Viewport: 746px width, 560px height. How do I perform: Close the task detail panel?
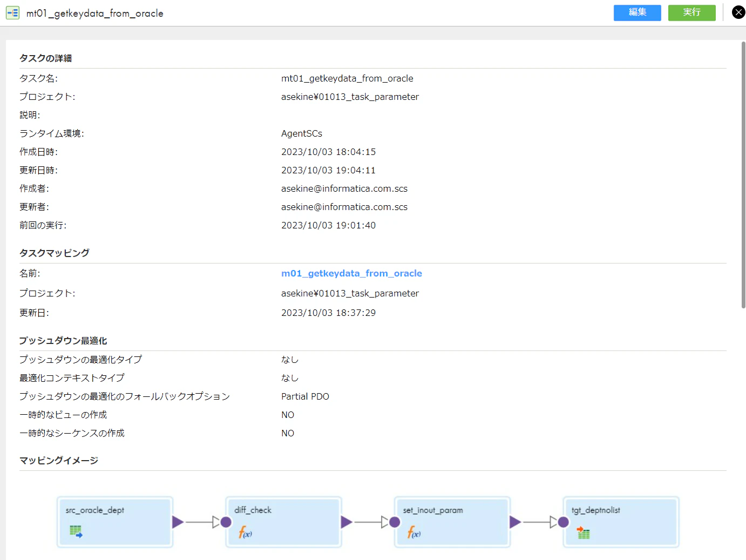click(x=738, y=12)
